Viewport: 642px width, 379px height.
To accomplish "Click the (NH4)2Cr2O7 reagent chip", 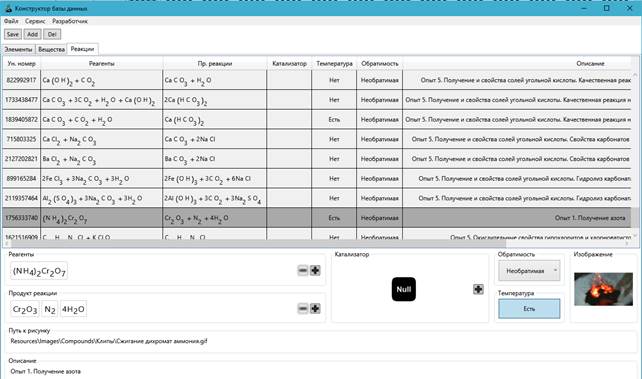I will (x=39, y=271).
